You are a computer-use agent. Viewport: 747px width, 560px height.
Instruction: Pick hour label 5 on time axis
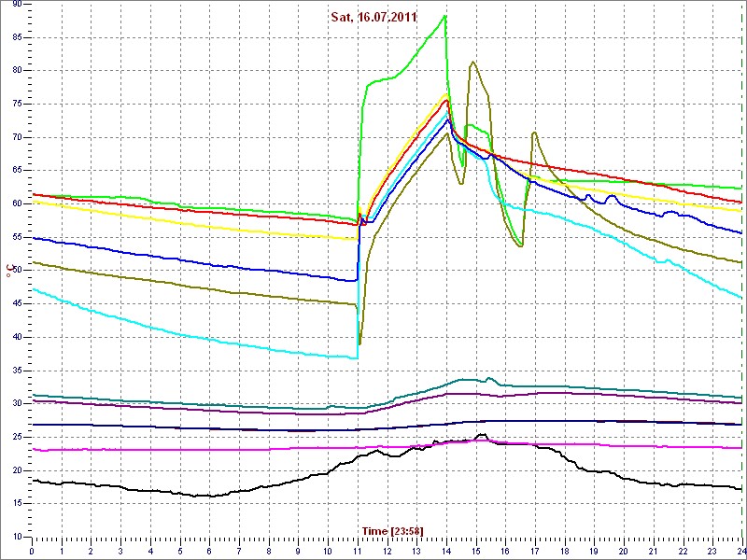coord(180,550)
